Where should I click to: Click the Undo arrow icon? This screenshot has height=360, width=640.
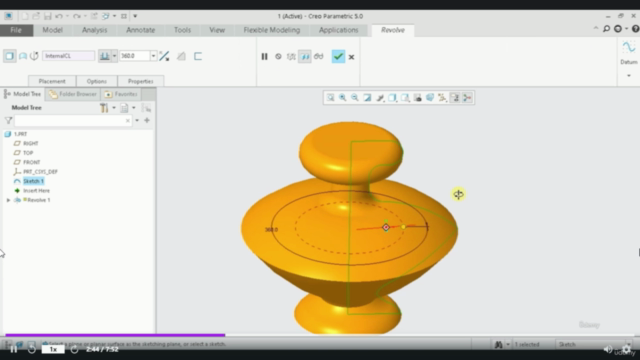59,16
